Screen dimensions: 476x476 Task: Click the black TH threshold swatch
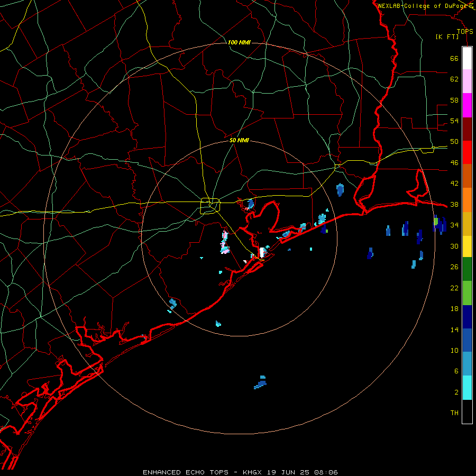point(467,411)
